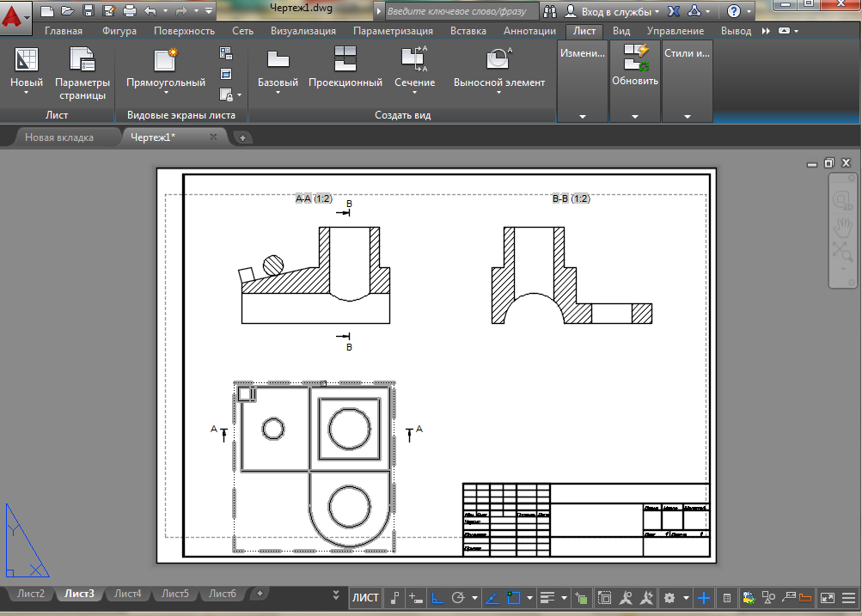The image size is (862, 616).
Task: Open the Новая вкладка document tab
Action: (59, 137)
